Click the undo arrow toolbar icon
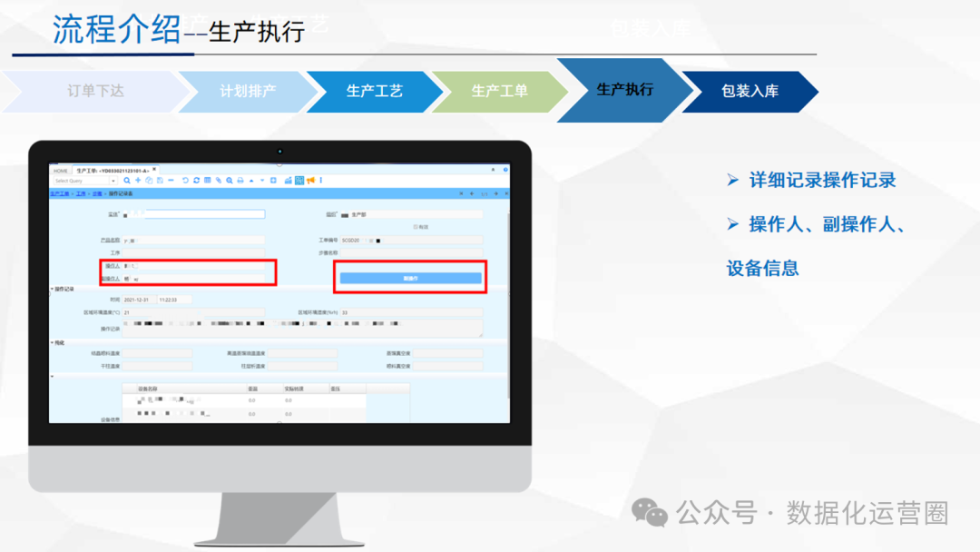Viewport: 980px width, 552px height. click(x=186, y=181)
